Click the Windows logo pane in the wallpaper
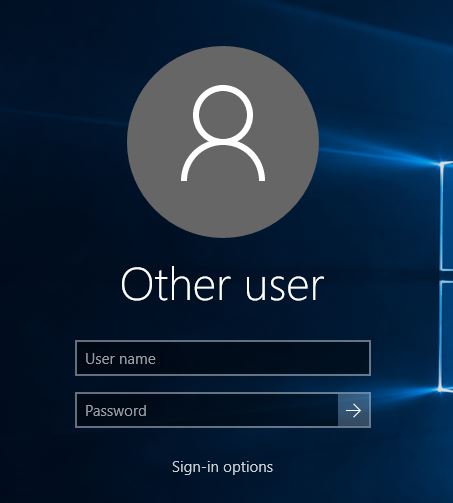453x503 pixels. coord(447,216)
